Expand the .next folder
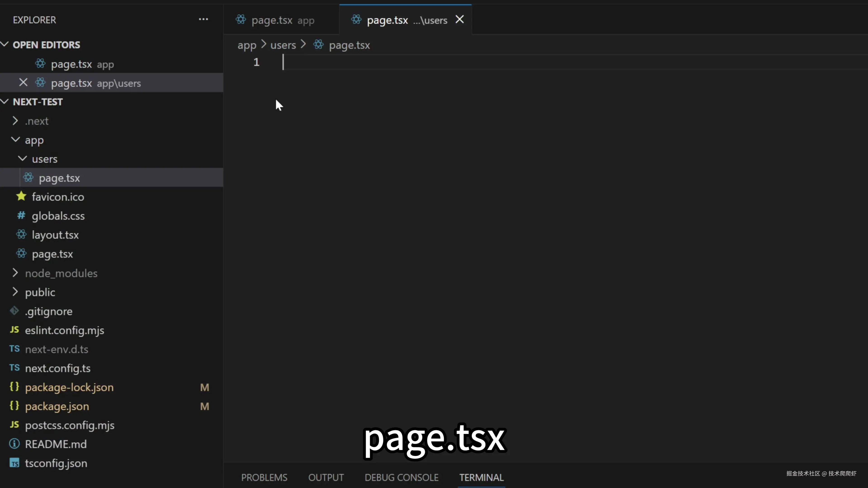 tap(15, 121)
